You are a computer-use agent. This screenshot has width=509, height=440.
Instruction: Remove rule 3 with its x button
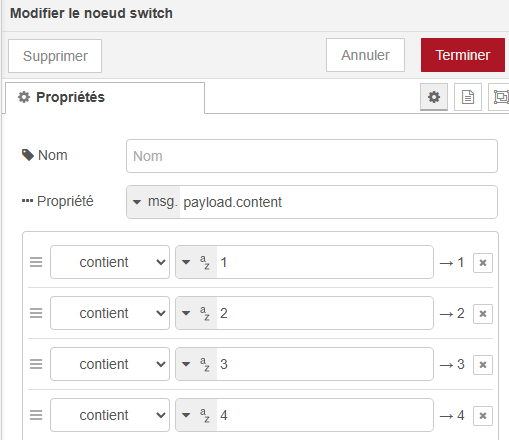click(483, 365)
